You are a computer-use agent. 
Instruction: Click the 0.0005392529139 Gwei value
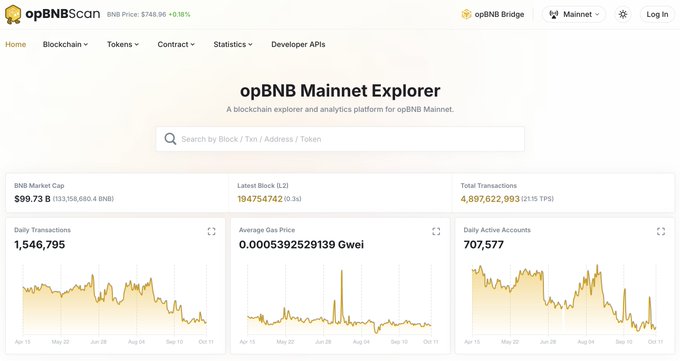(x=301, y=245)
